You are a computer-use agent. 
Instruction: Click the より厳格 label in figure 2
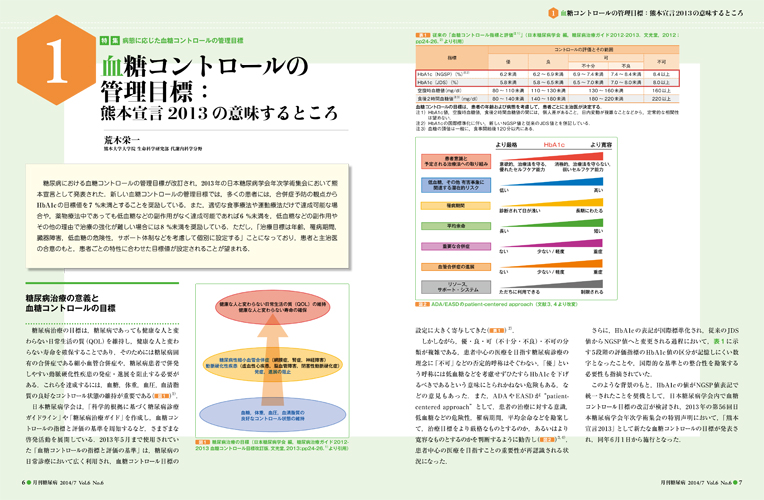pos(506,145)
